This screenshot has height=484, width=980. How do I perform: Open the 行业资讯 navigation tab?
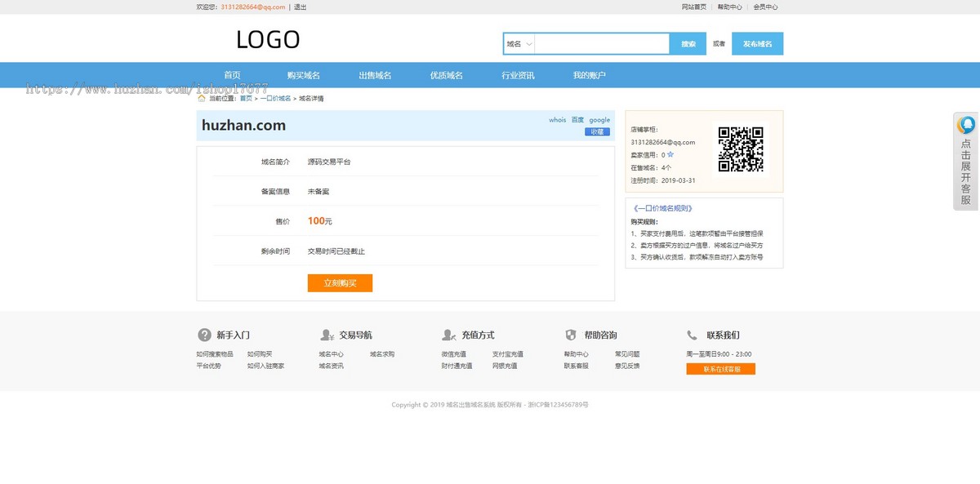[x=518, y=75]
